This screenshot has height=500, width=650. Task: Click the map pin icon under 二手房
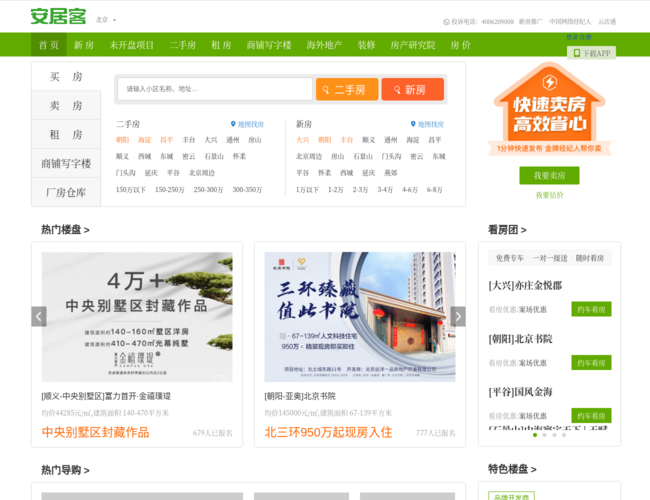coord(233,125)
